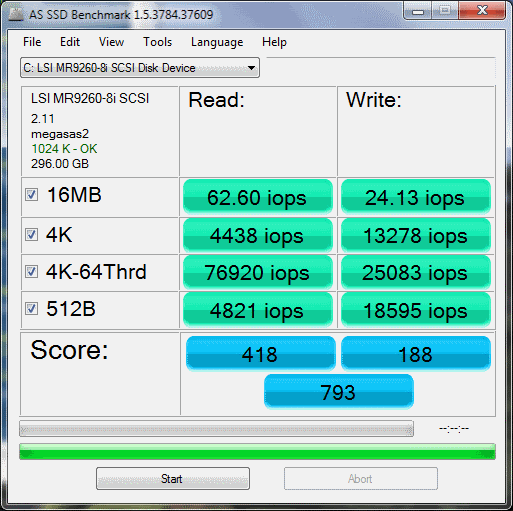Click the green overall progress bar
513x511 pixels.
pyautogui.click(x=257, y=452)
